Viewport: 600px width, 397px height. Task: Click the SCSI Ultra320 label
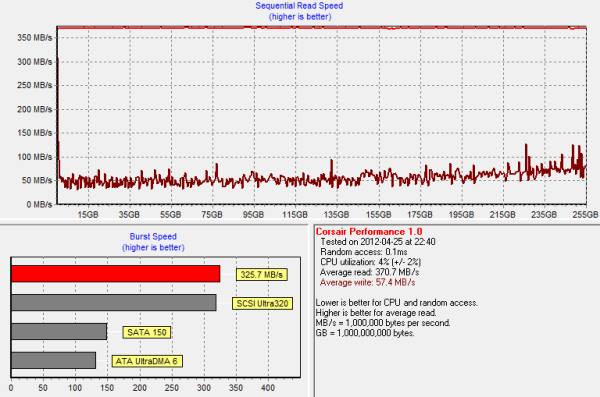(x=262, y=304)
